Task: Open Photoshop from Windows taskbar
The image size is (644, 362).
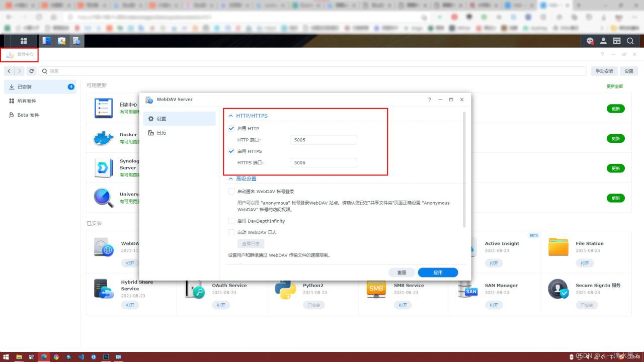Action: (x=106, y=357)
